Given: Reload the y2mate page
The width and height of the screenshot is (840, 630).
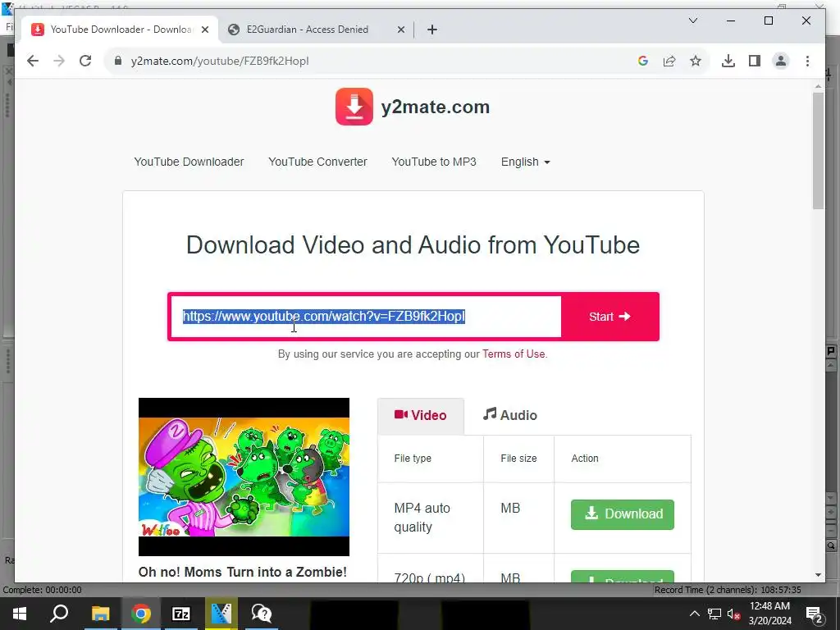Looking at the screenshot, I should (x=85, y=61).
